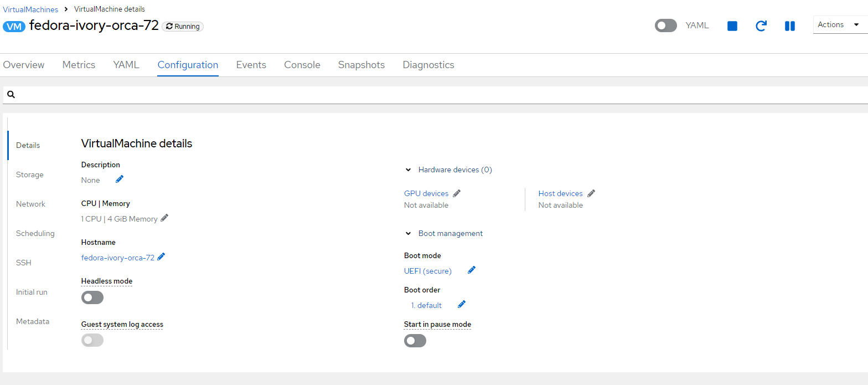Viewport: 868px width, 385px height.
Task: Select Initial run in side navigation
Action: (32, 292)
